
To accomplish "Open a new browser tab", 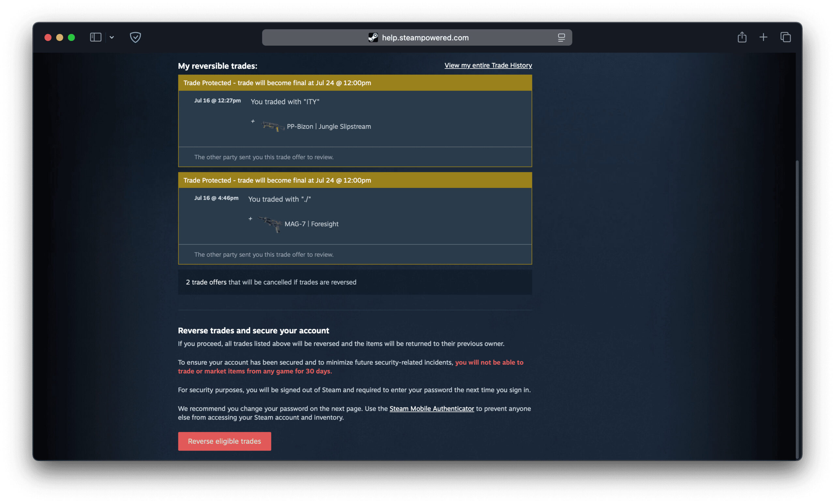I will pyautogui.click(x=763, y=37).
